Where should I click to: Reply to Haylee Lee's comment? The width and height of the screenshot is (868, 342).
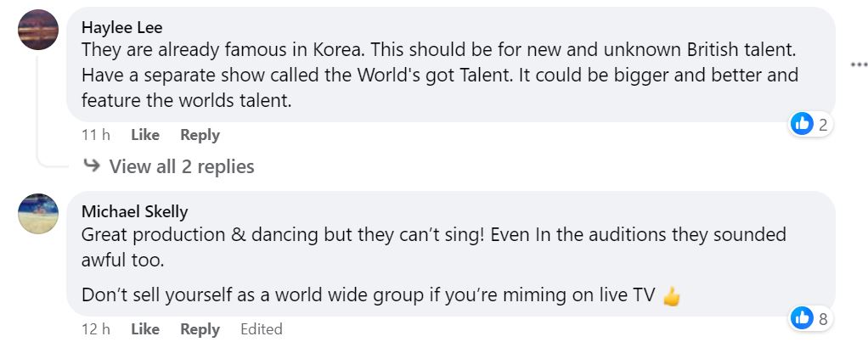(200, 135)
